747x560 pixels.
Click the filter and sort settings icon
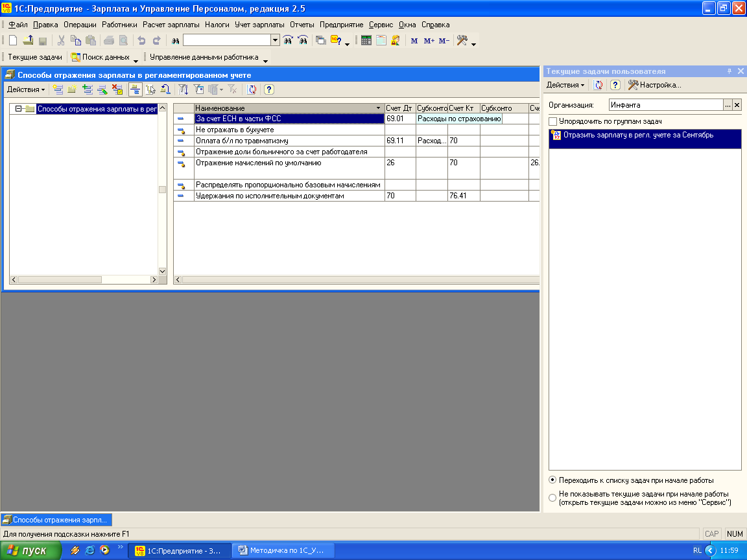pos(183,89)
